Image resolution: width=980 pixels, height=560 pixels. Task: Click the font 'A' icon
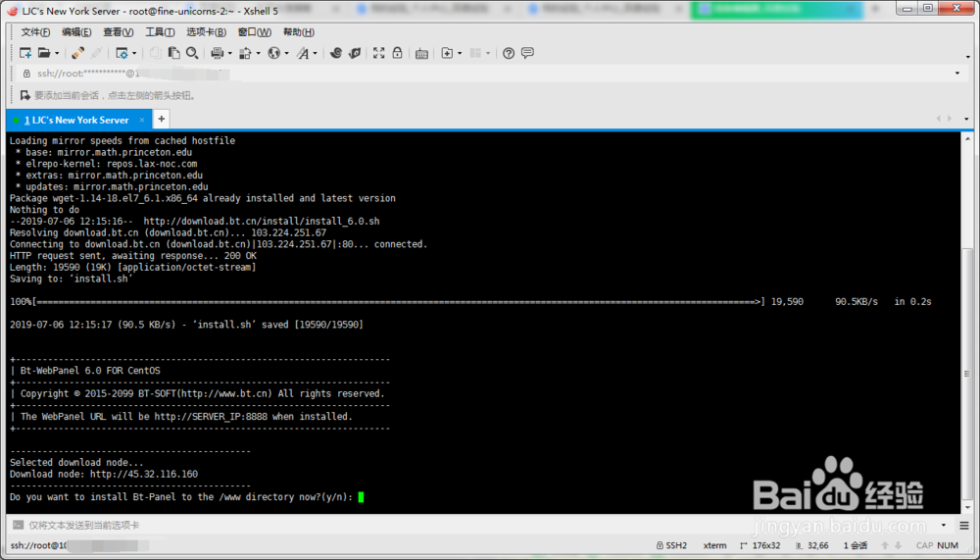303,53
